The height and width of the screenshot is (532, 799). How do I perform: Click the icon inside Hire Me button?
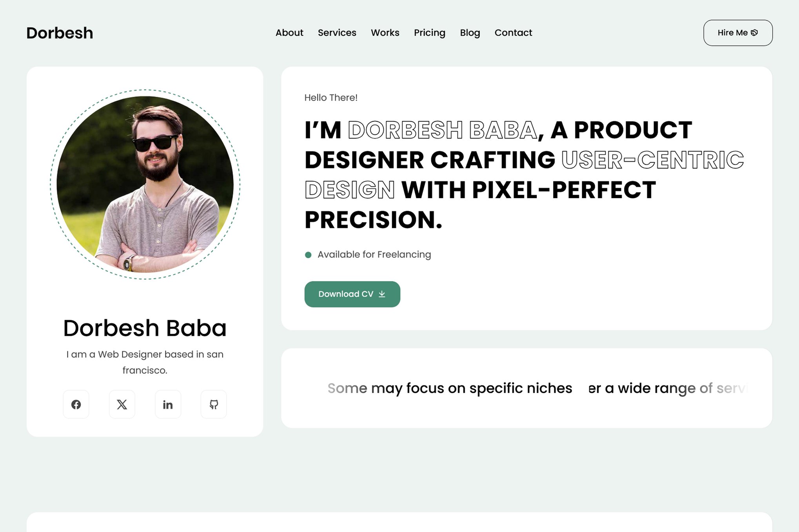(754, 33)
